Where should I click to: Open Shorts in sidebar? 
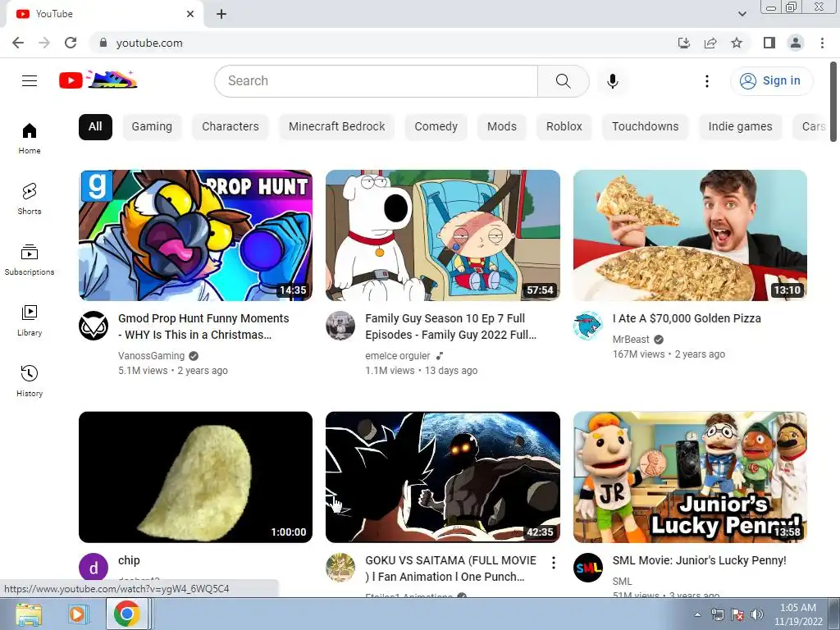click(x=30, y=199)
